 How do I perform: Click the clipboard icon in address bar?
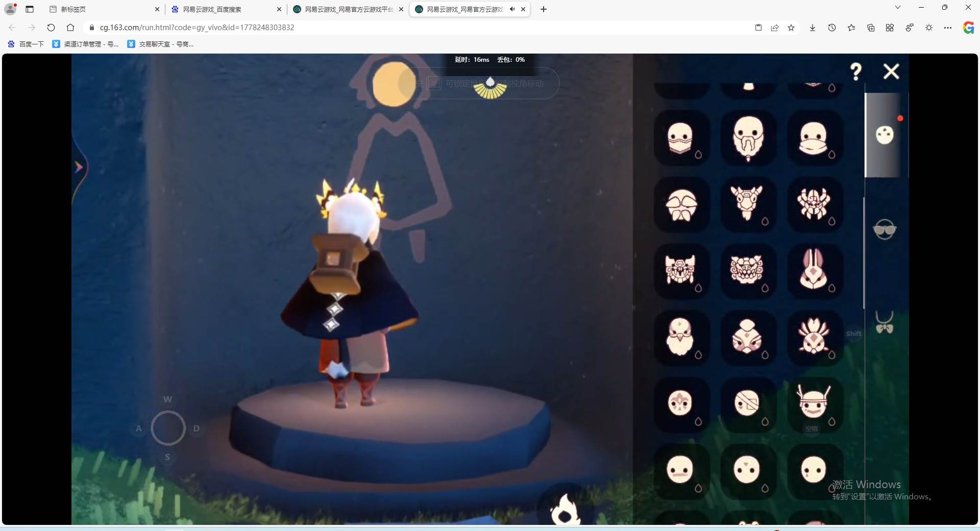pos(758,28)
